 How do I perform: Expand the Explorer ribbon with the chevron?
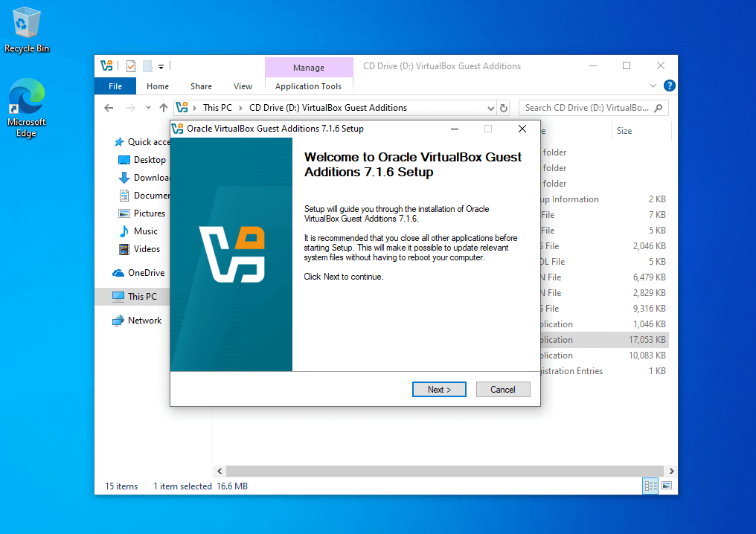(653, 86)
